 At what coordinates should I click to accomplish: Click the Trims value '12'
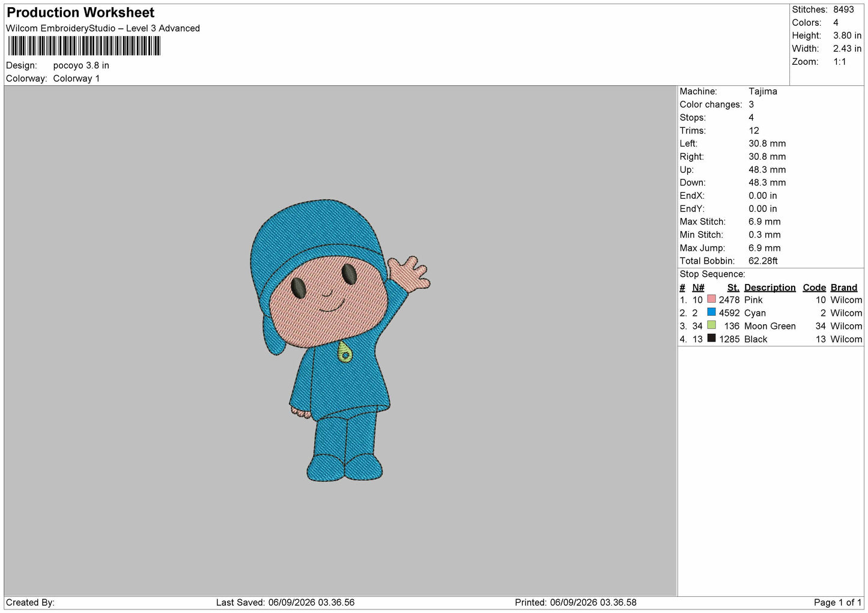[x=754, y=130]
